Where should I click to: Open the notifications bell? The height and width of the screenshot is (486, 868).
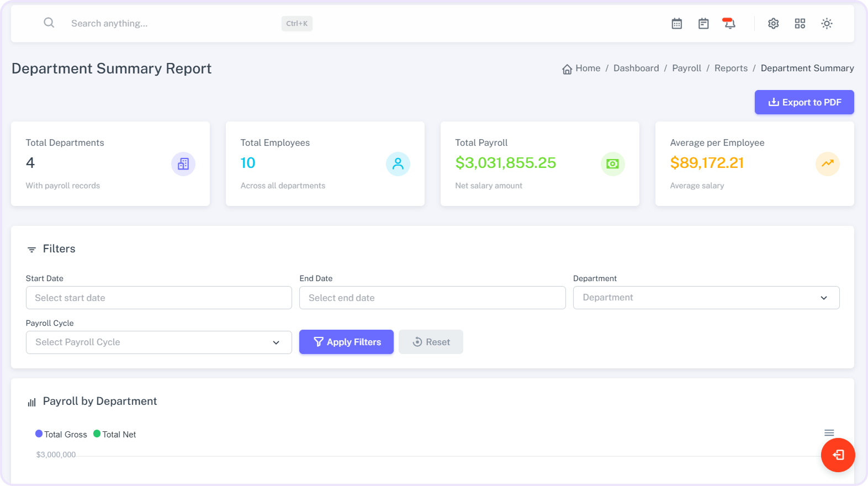[729, 24]
